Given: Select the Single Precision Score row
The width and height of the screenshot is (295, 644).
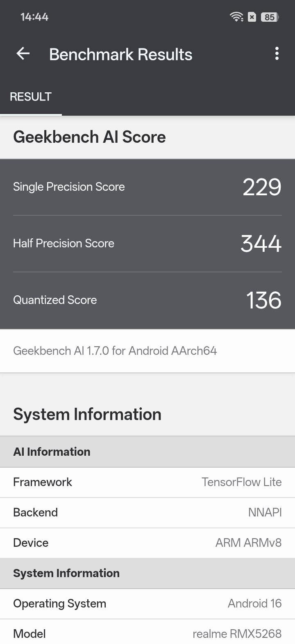Looking at the screenshot, I should pos(147,187).
